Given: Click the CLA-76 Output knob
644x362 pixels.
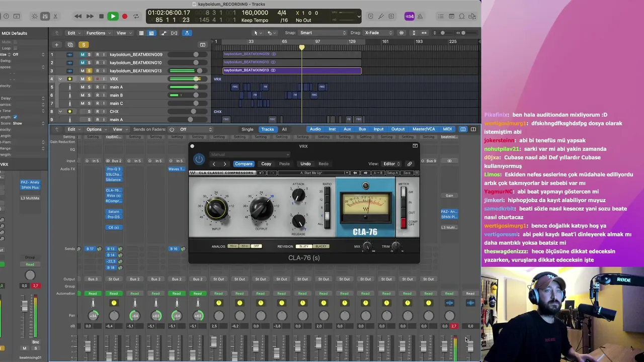Looking at the screenshot, I should point(261,208).
